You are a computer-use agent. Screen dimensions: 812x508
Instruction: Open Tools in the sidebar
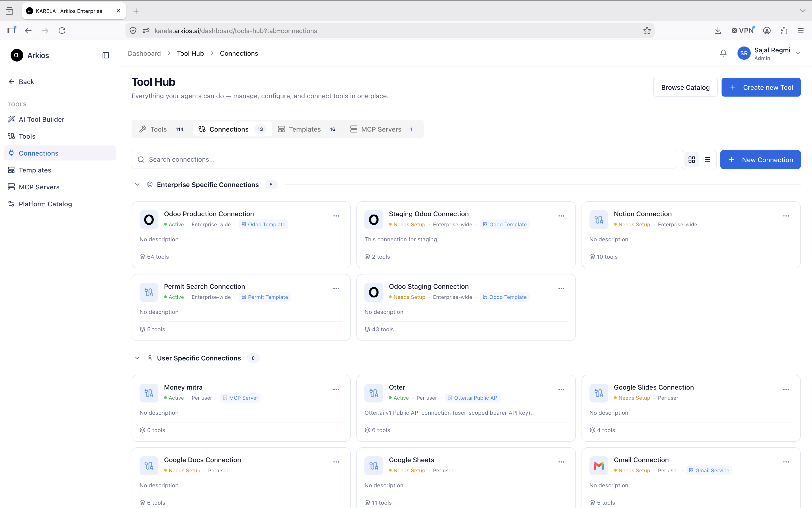click(60, 136)
